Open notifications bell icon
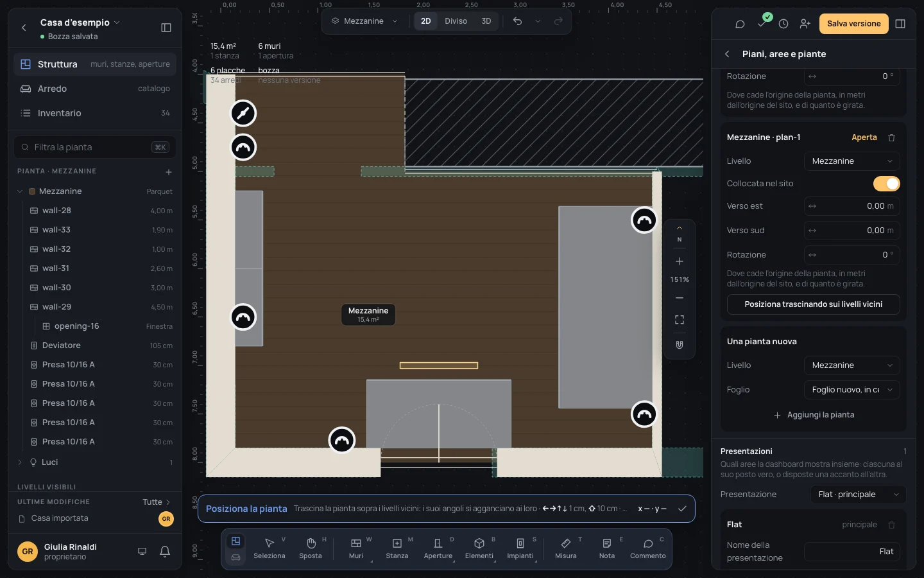 [x=165, y=551]
